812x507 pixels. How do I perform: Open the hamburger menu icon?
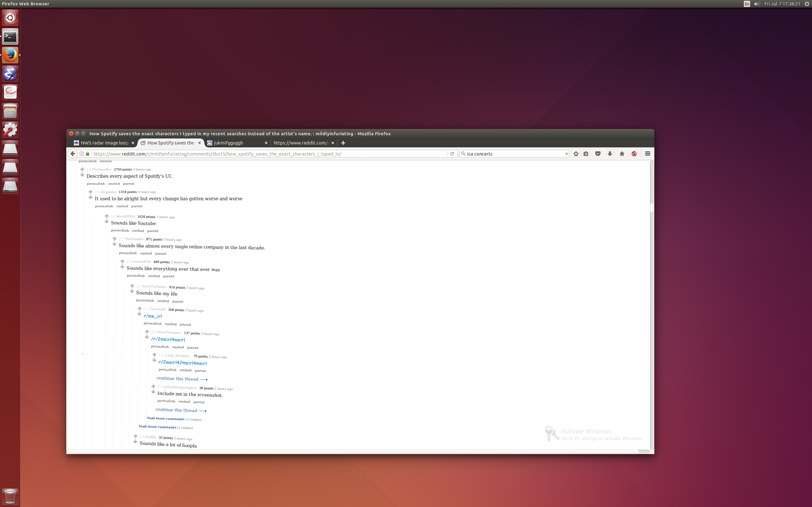pos(648,154)
